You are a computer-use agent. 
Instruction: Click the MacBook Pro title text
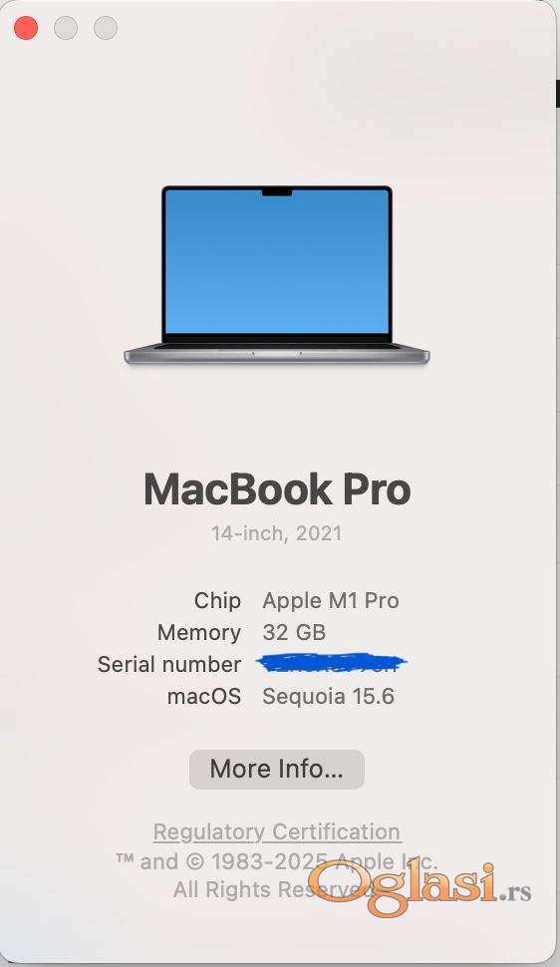277,489
